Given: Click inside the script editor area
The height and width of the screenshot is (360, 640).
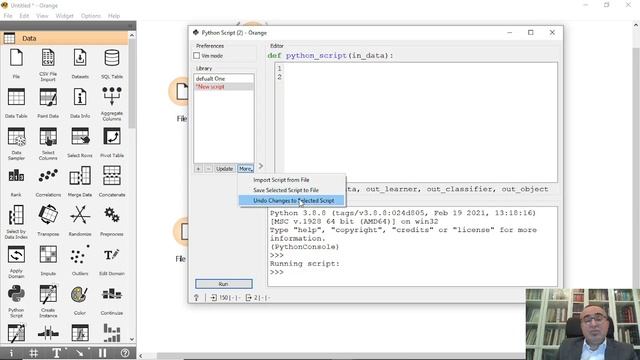Looking at the screenshot, I should pyautogui.click(x=420, y=122).
